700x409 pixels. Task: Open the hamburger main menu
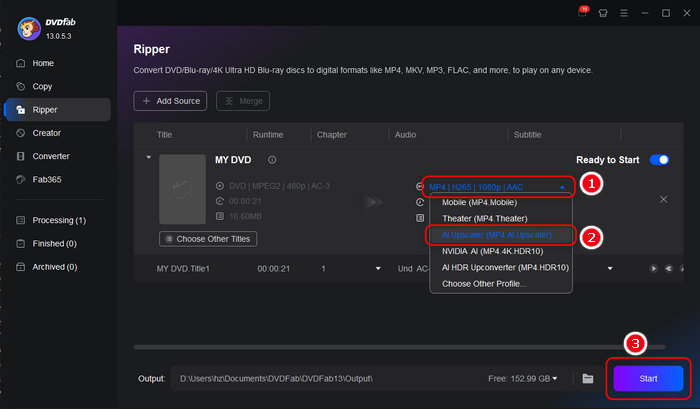(624, 13)
